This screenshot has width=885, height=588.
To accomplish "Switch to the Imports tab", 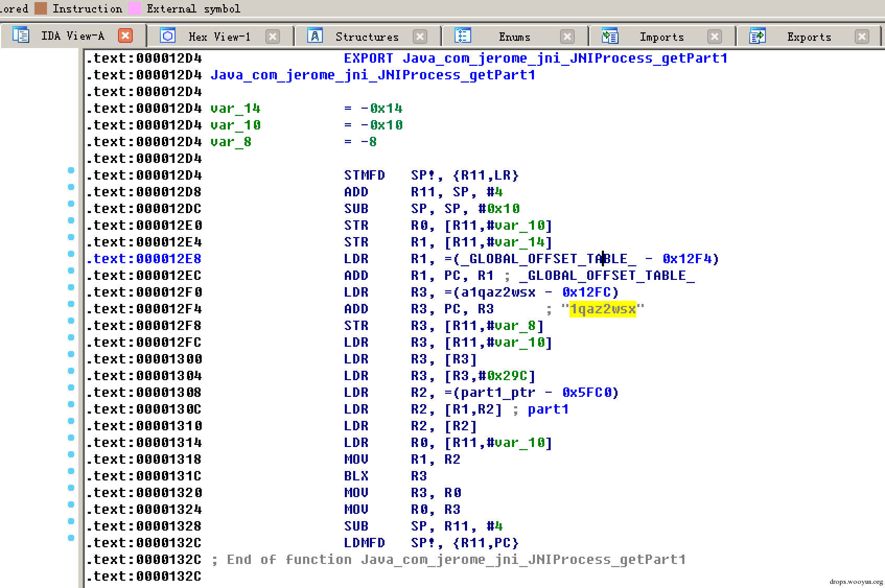I will point(661,37).
